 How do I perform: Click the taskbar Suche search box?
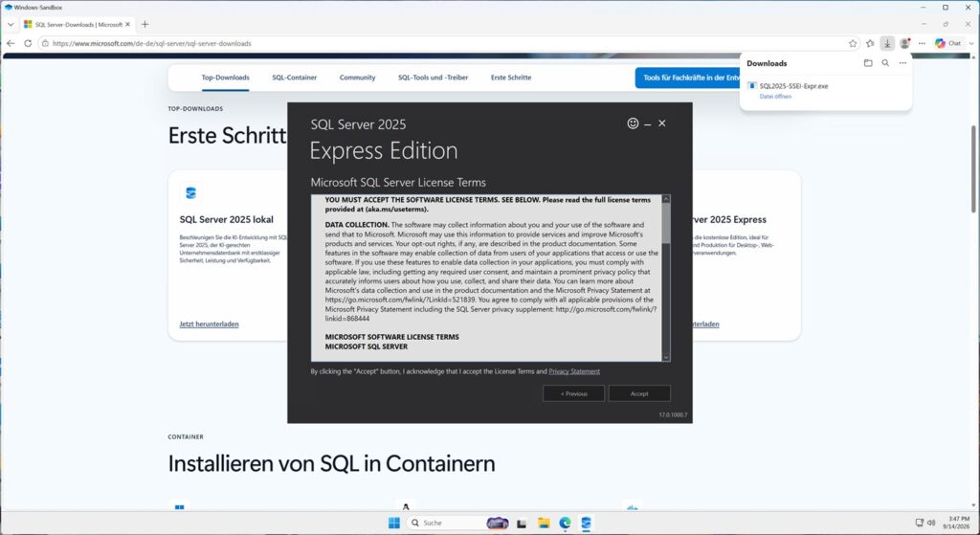point(458,523)
